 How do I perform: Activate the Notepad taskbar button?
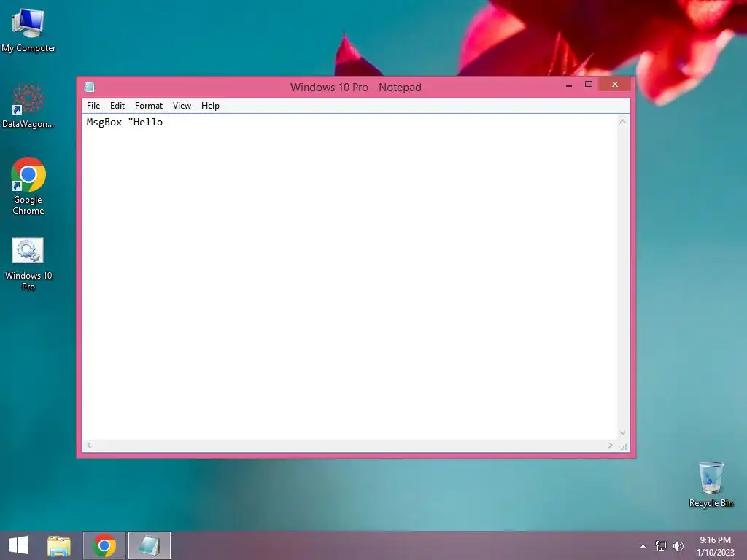(x=149, y=545)
